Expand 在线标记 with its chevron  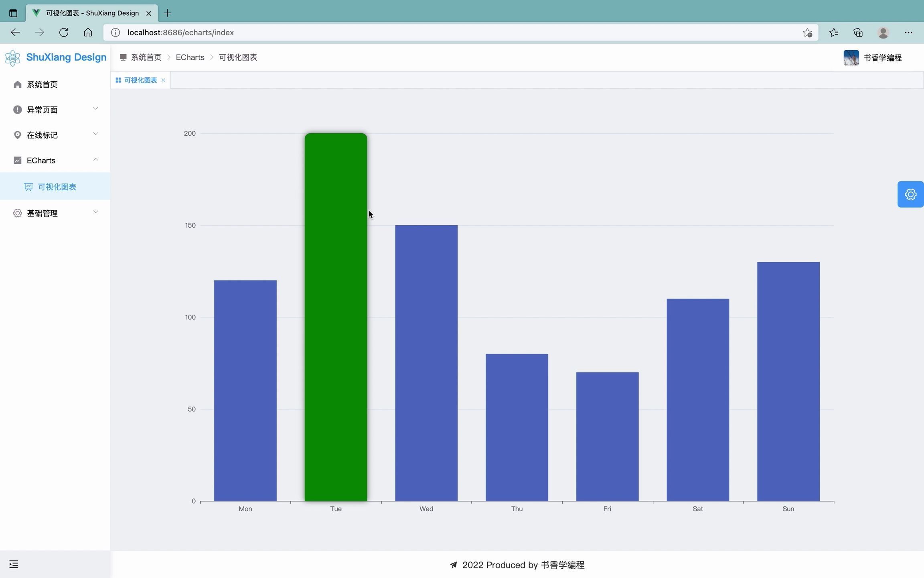point(95,134)
